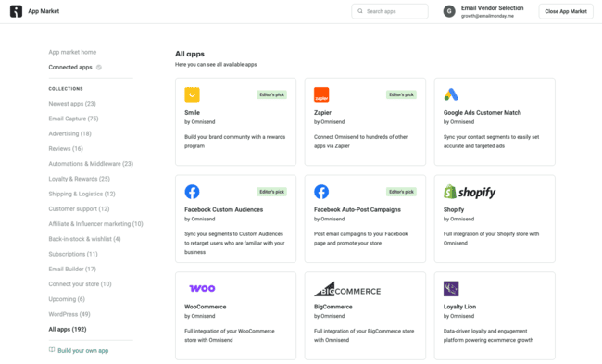
Task: Select All apps (192)
Action: [x=68, y=329]
